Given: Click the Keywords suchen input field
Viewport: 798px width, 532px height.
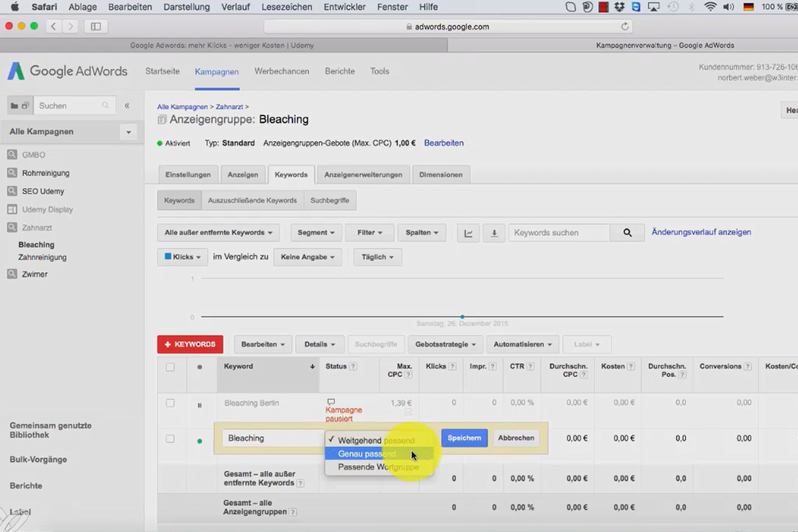Looking at the screenshot, I should tap(559, 233).
